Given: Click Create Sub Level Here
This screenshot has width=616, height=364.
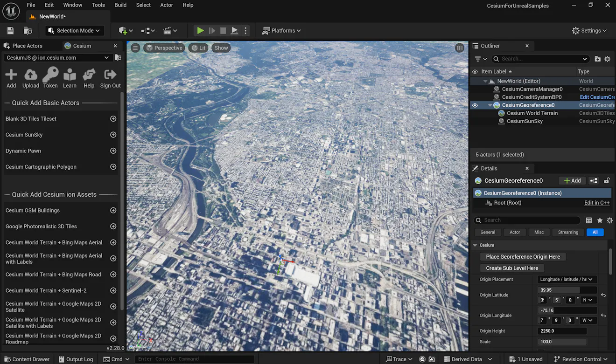Looking at the screenshot, I should coord(512,268).
